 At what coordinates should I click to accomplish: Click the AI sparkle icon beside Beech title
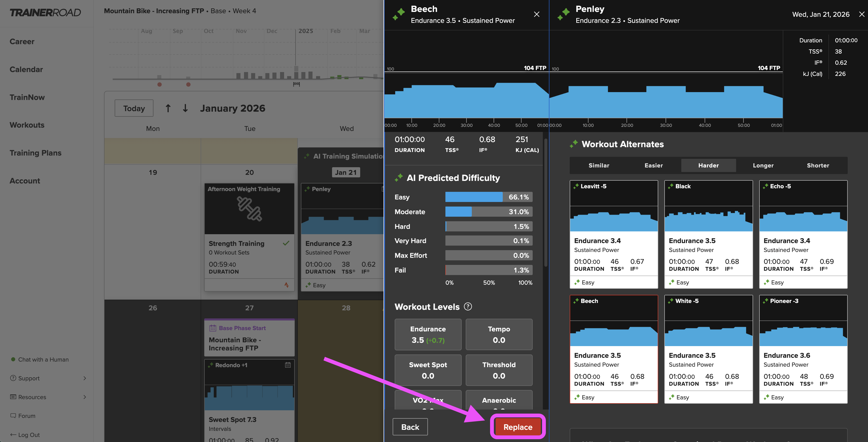click(399, 14)
